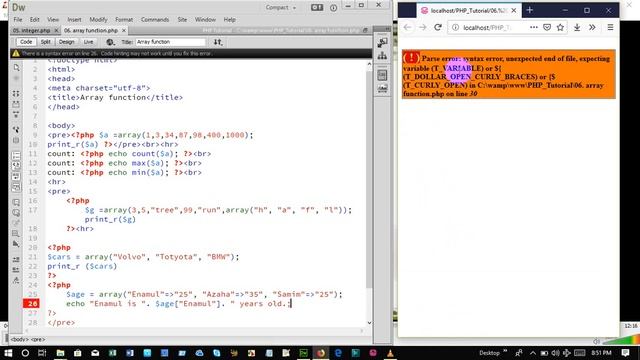Open the Modify menu

coord(98,20)
